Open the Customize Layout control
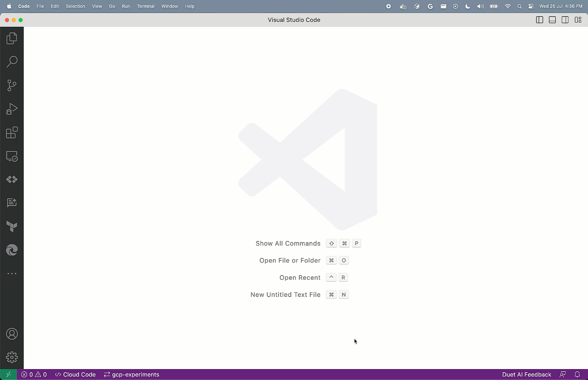Screen dimensions: 588x380 (578, 20)
